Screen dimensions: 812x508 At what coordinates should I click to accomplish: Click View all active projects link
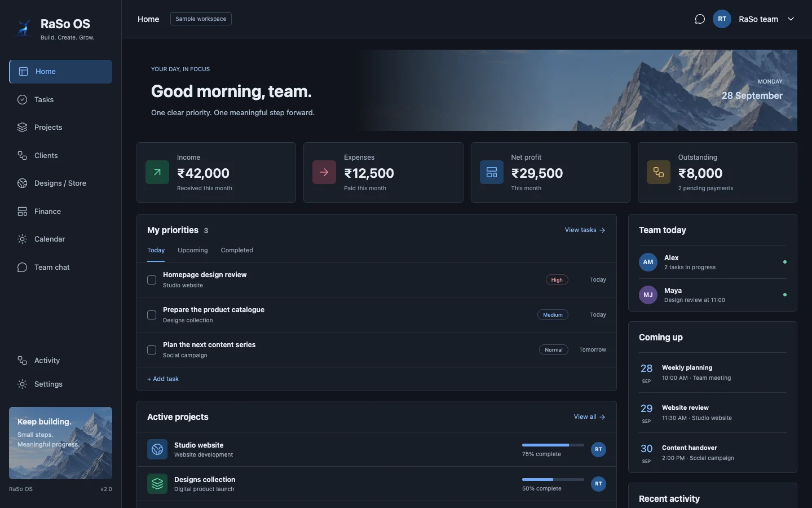(589, 417)
